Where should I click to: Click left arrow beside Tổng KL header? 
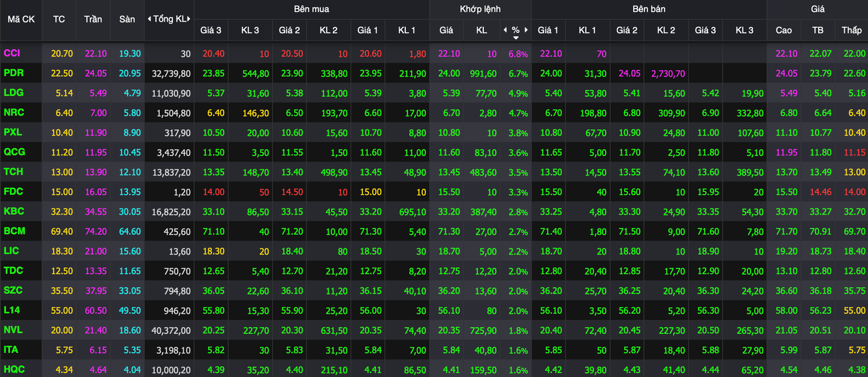click(x=149, y=19)
